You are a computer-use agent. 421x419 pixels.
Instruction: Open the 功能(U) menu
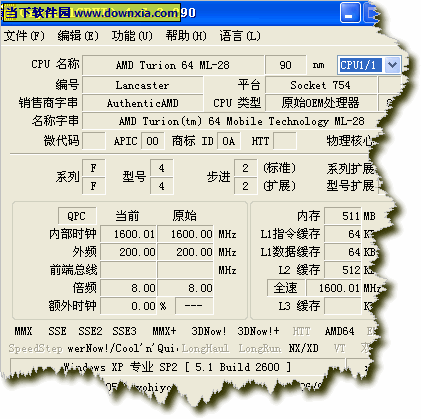tap(132, 36)
